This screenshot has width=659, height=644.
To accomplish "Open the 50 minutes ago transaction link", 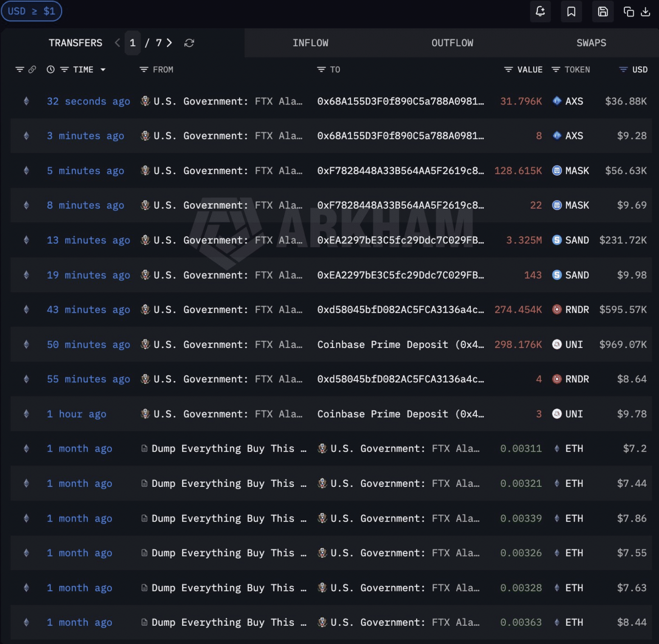I will point(88,345).
